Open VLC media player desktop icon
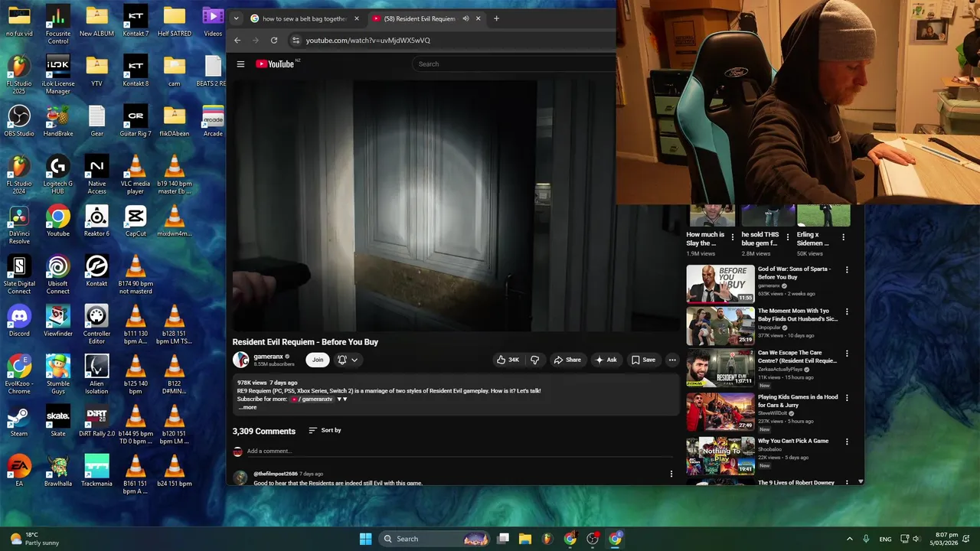The image size is (980, 551). click(x=136, y=175)
